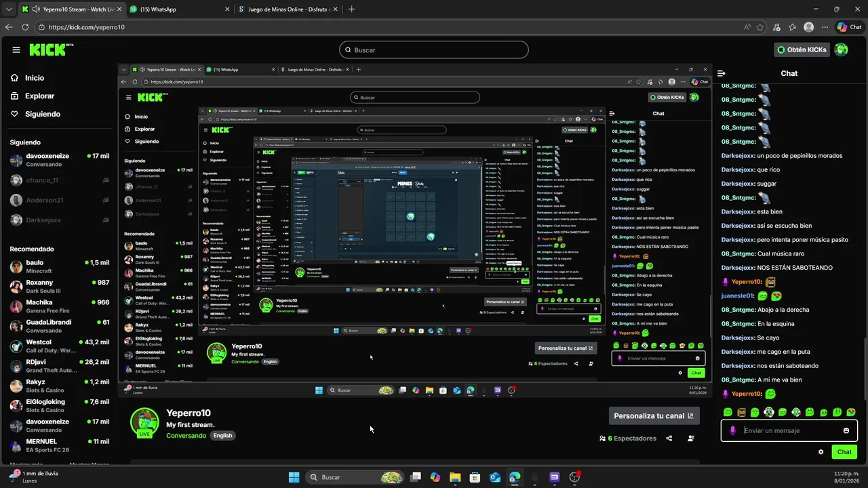
Task: Select the last heart-eyes emote
Action: click(x=851, y=412)
